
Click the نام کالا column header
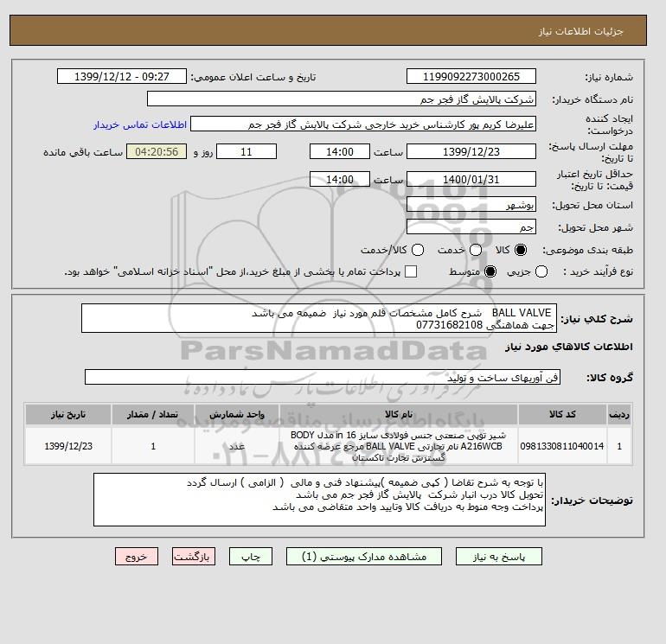tap(399, 414)
